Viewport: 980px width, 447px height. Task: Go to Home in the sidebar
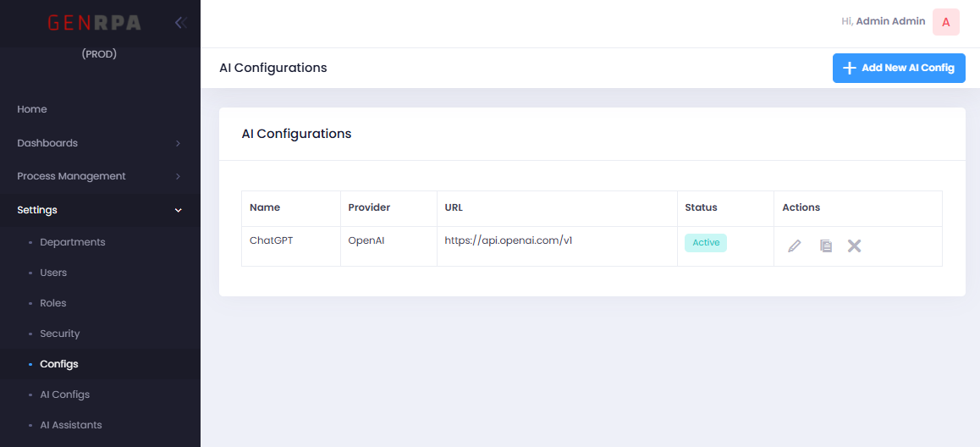(32, 109)
